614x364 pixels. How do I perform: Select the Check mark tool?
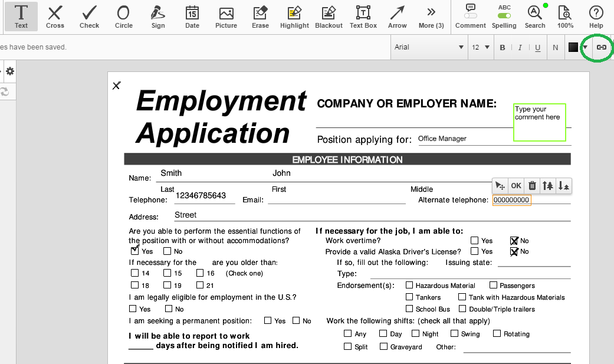coord(89,17)
